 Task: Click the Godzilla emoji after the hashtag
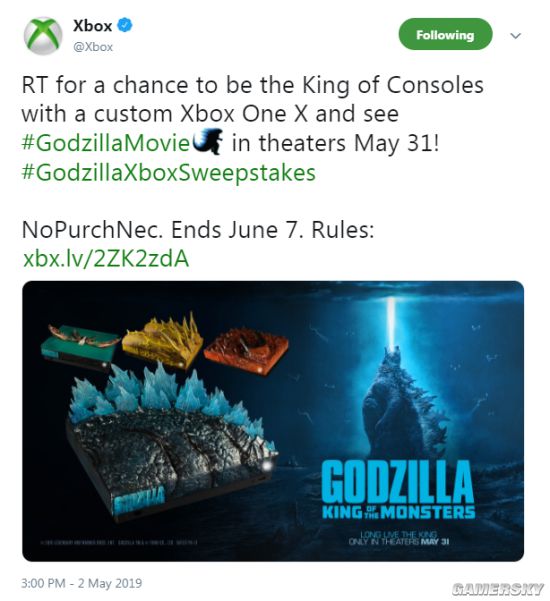[209, 142]
